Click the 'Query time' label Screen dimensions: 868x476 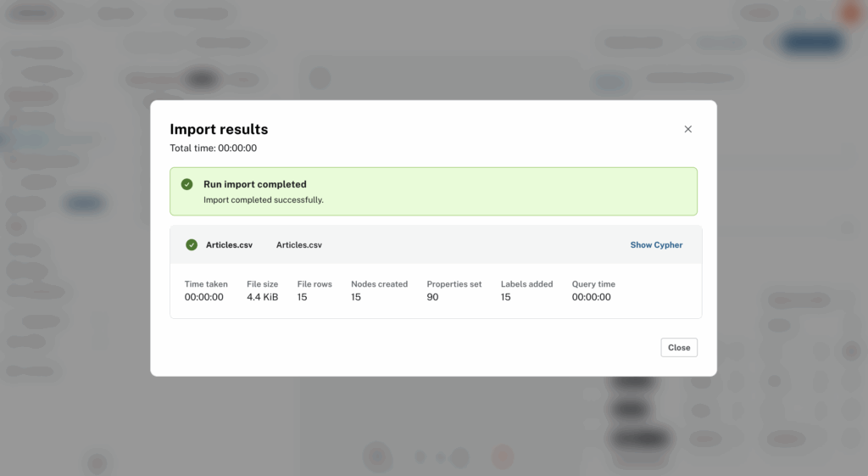[593, 284]
